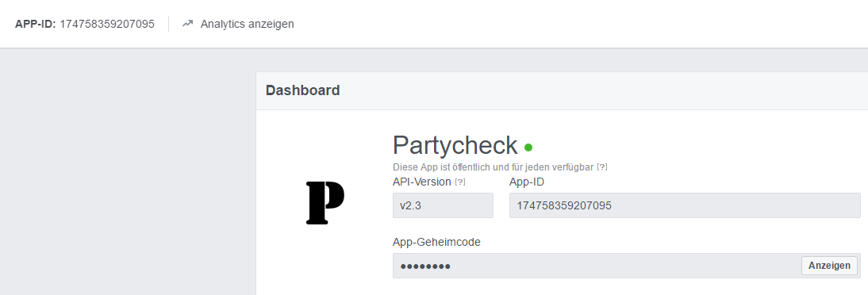Click the 174758359207095 value in App-ID field
Image resolution: width=868 pixels, height=295 pixels.
click(564, 205)
